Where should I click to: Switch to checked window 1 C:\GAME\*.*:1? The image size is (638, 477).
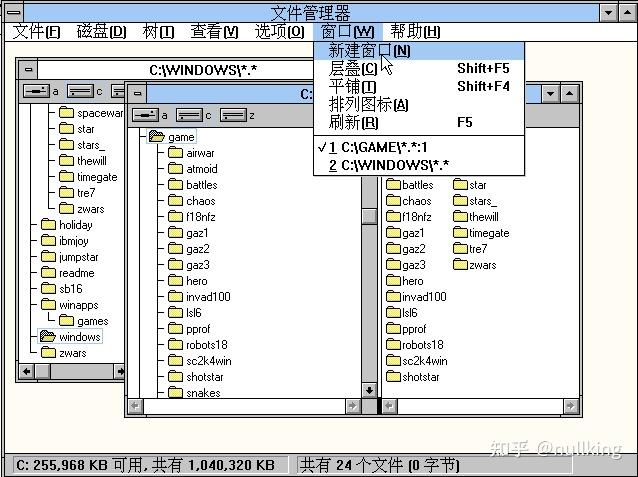419,147
